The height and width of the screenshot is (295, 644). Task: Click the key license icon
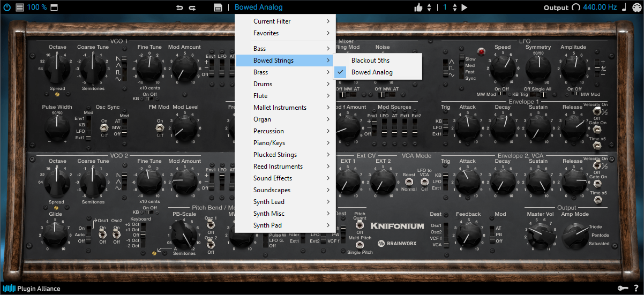(x=623, y=289)
